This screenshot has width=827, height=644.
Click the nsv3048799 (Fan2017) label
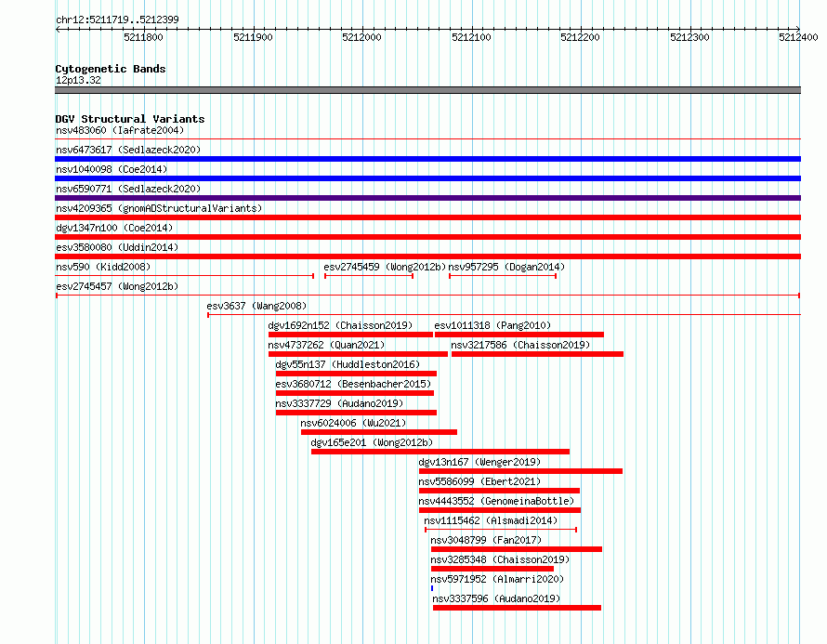(486, 540)
